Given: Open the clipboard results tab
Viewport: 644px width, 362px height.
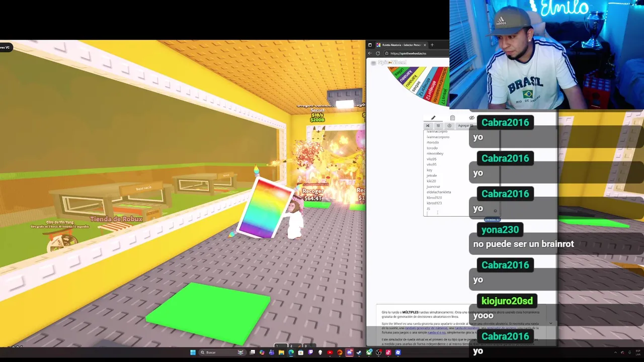Looking at the screenshot, I should click(x=452, y=118).
